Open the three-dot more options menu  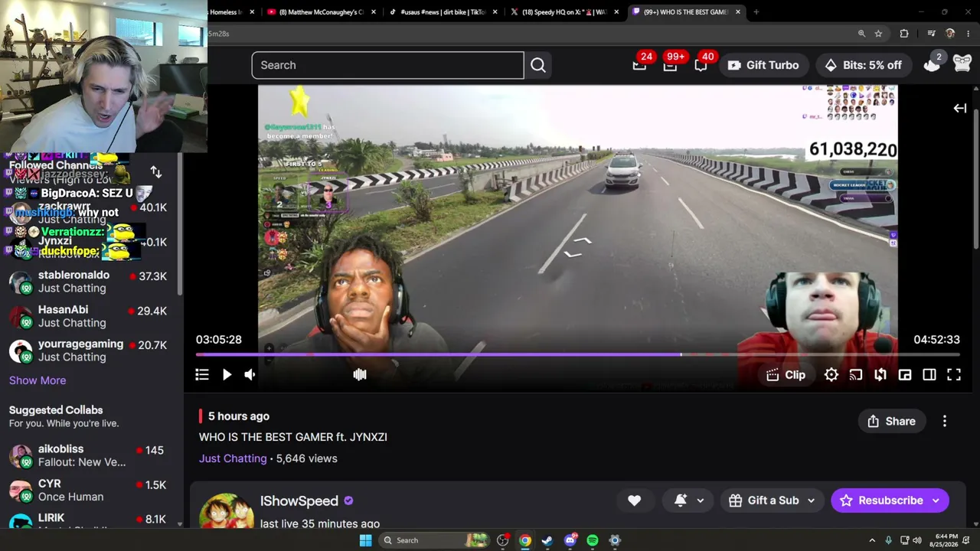945,421
